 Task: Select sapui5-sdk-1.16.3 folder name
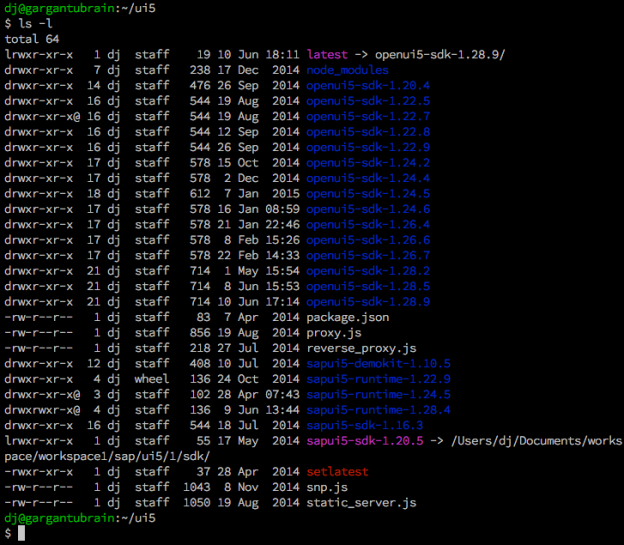click(365, 425)
